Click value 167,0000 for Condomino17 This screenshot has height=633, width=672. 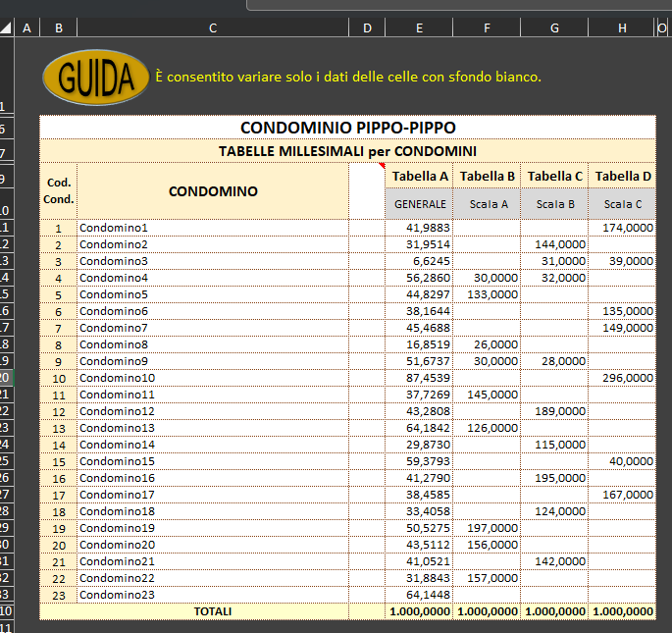point(622,495)
